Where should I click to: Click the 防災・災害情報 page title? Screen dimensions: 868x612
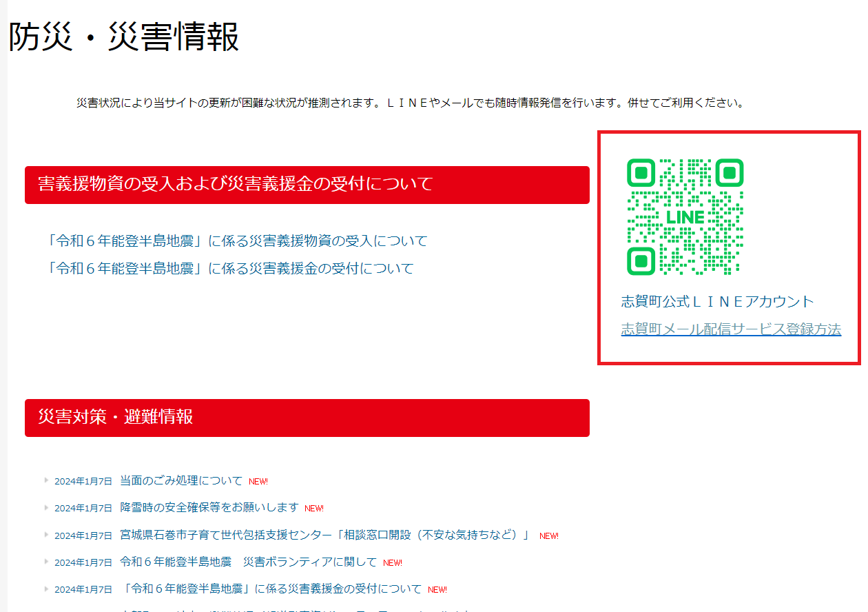[x=124, y=37]
